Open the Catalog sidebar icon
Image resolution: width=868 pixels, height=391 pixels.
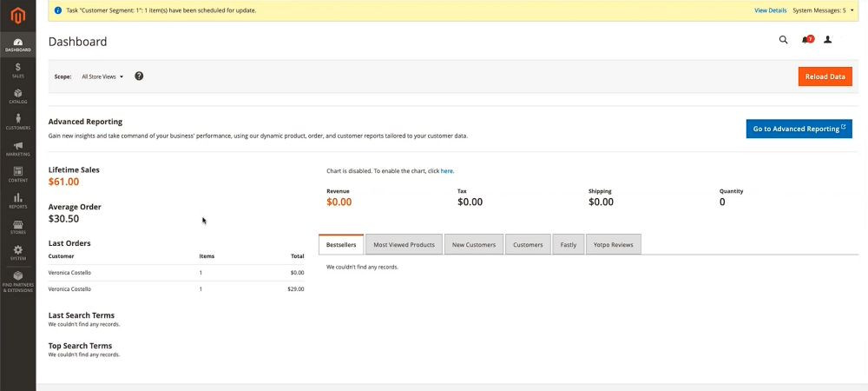coord(17,96)
